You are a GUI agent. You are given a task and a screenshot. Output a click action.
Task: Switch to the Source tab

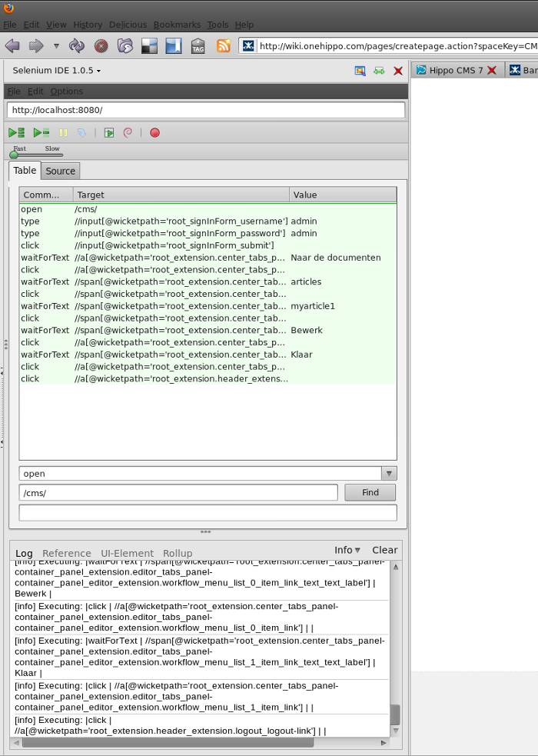[60, 171]
